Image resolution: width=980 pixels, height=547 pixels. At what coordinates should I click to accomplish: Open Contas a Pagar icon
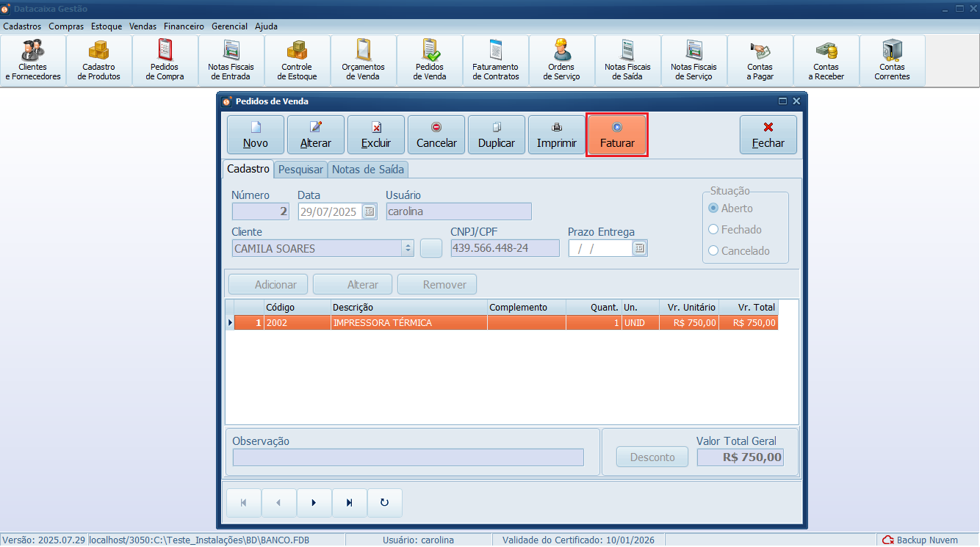(x=760, y=61)
